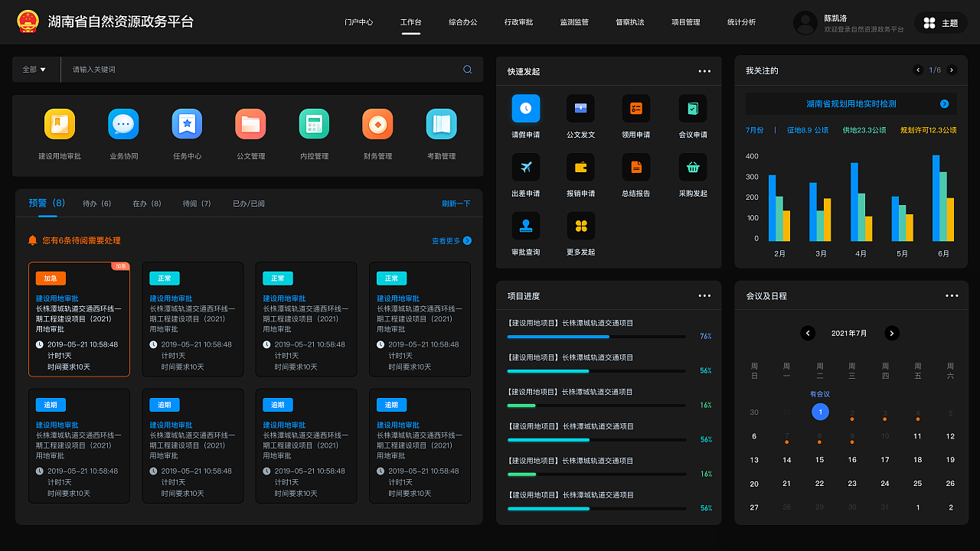Open the 统计分析 menu item
This screenshot has width=980, height=551.
click(740, 22)
